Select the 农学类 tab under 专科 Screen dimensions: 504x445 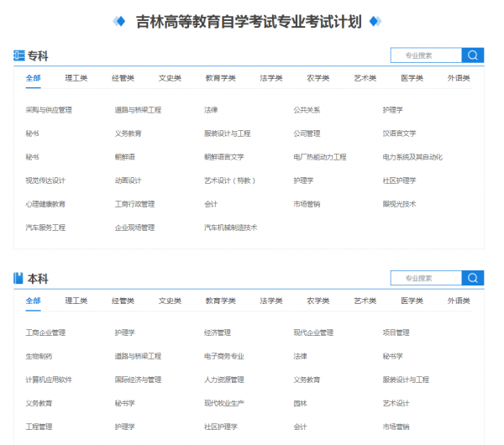[318, 78]
